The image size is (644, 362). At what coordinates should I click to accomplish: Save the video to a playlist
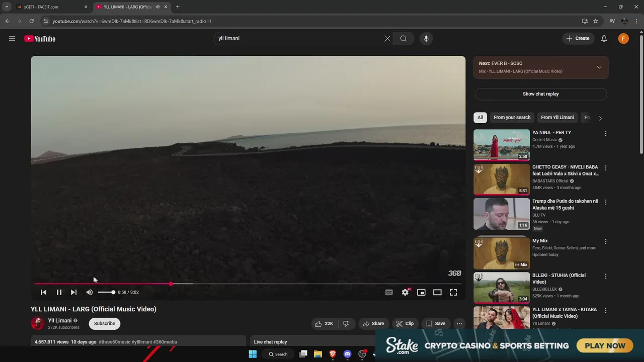point(436,324)
